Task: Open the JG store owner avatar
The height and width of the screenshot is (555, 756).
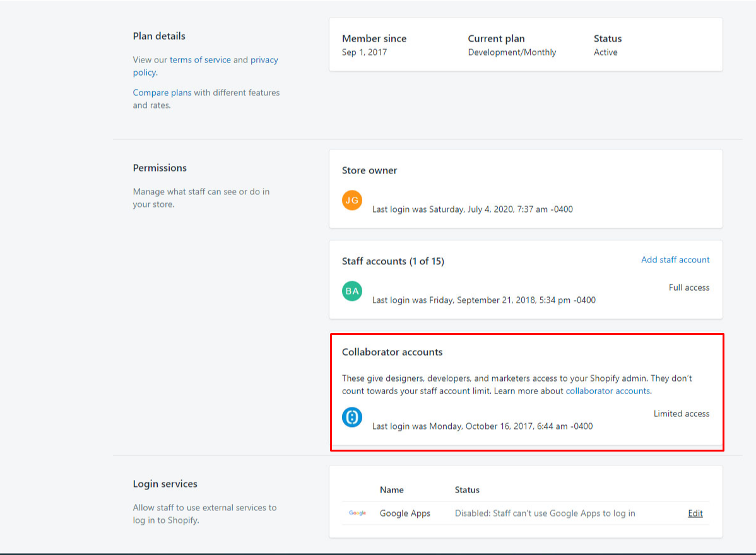Action: click(x=352, y=200)
